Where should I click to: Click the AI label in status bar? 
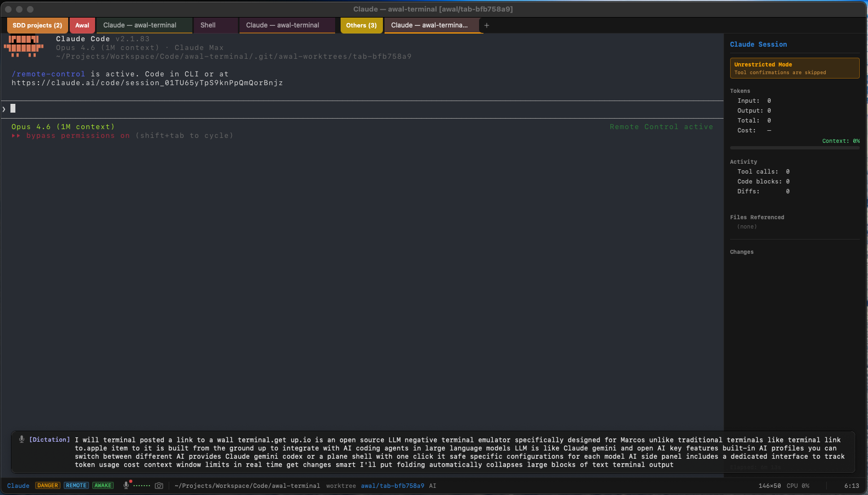point(432,486)
